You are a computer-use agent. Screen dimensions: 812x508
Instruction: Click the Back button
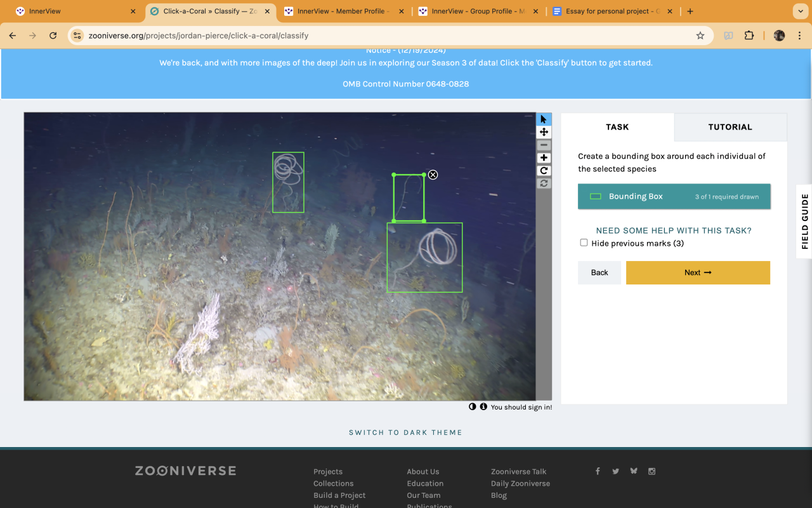point(599,272)
